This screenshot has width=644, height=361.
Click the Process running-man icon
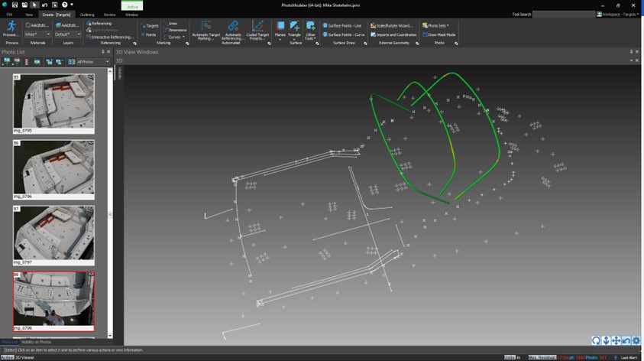tap(11, 27)
